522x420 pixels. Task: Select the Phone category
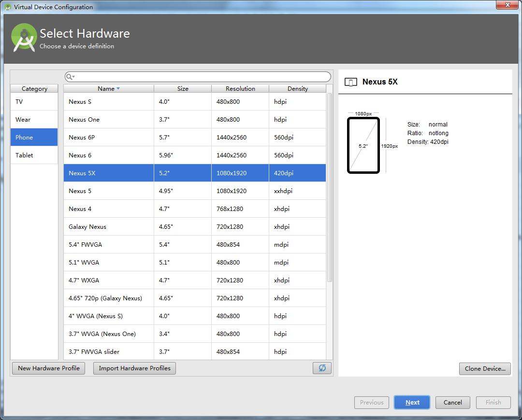click(34, 137)
